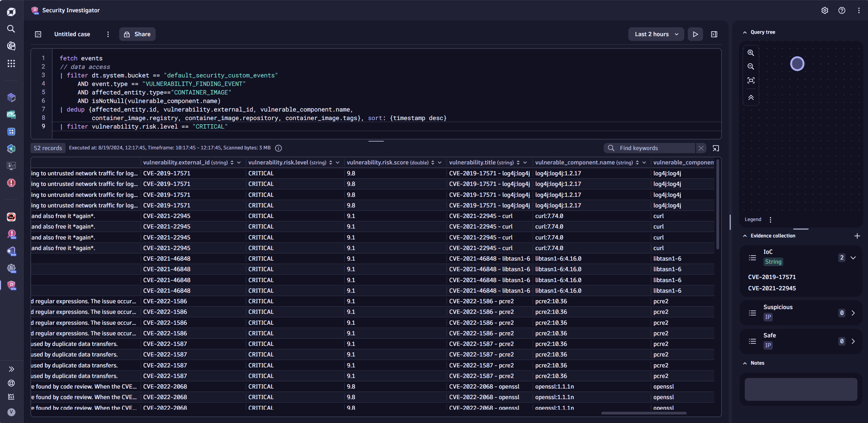
Task: Show query execution info icon
Action: coord(279,148)
